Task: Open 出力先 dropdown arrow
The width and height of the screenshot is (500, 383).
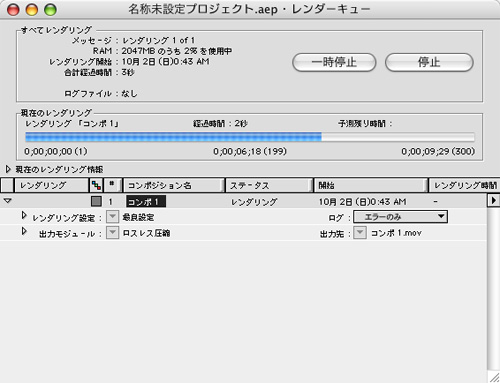Action: click(360, 233)
